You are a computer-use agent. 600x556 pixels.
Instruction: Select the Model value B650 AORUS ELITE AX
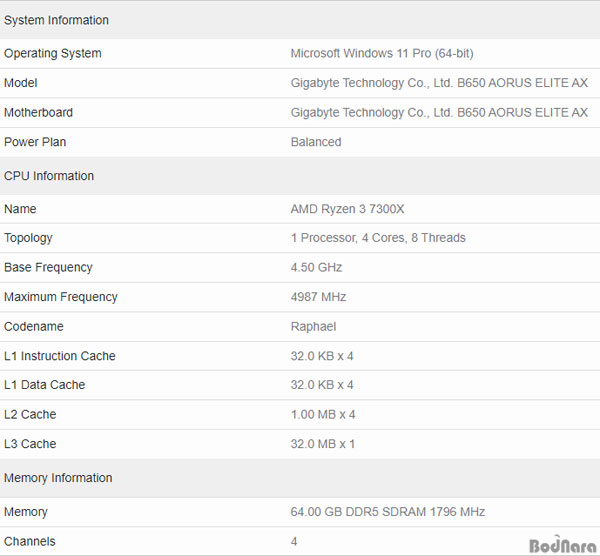coord(439,83)
